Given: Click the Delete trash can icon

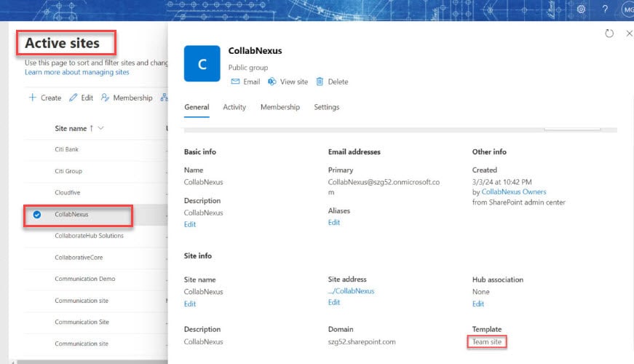Looking at the screenshot, I should 320,82.
